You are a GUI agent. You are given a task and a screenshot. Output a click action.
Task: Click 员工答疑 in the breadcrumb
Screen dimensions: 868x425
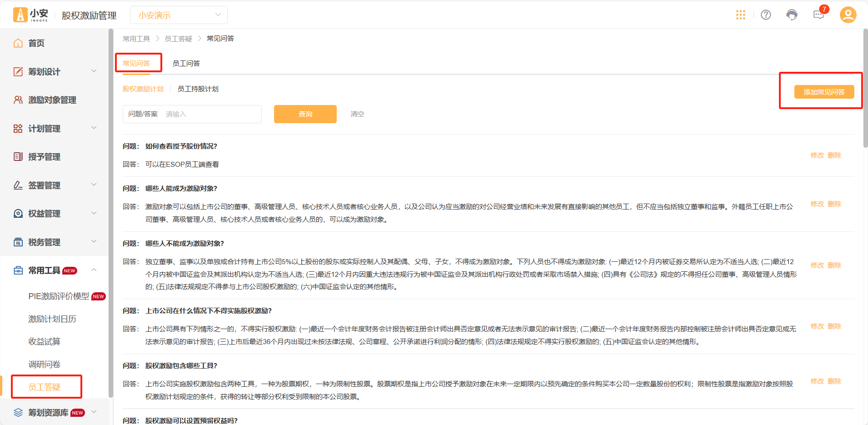tap(178, 39)
